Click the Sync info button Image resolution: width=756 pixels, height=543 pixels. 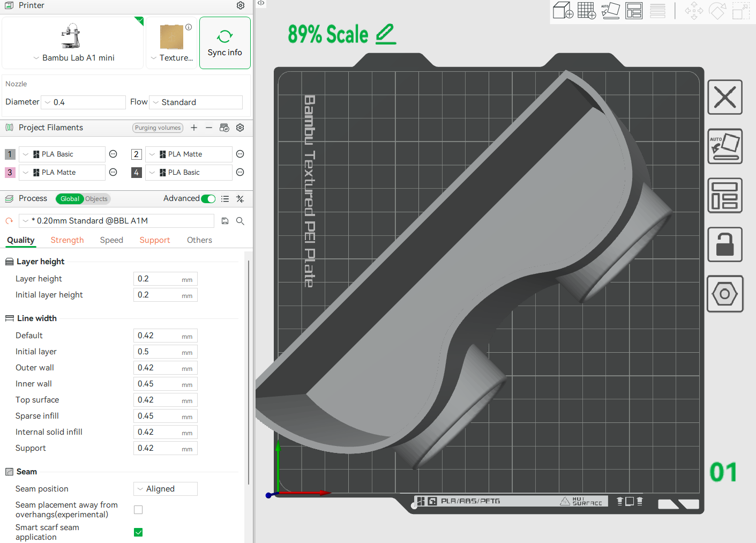(x=225, y=43)
